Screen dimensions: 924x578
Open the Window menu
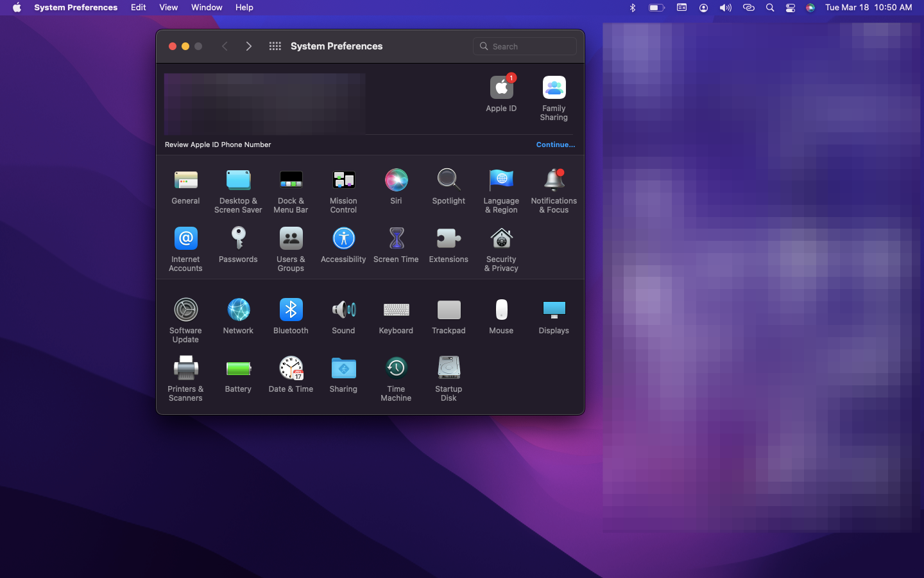tap(207, 8)
